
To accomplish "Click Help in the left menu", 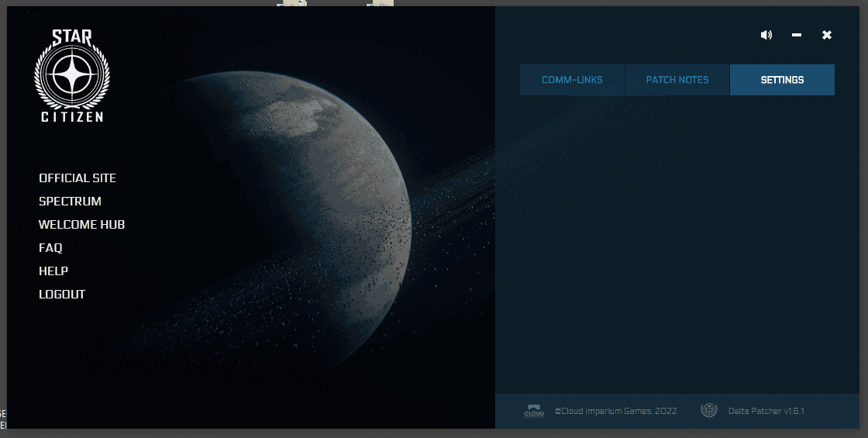I will click(x=53, y=271).
